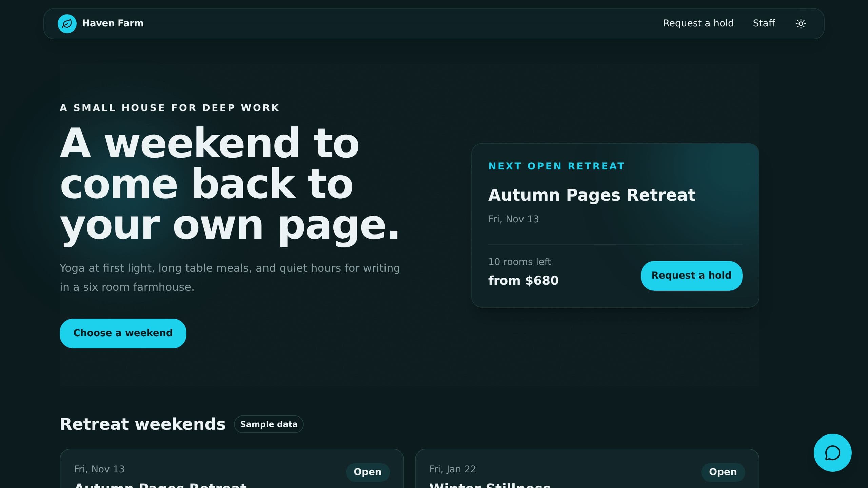Click the A SMALL HOUSE FOR DEEP WORK tagline
Image resolution: width=868 pixels, height=488 pixels.
pos(170,108)
